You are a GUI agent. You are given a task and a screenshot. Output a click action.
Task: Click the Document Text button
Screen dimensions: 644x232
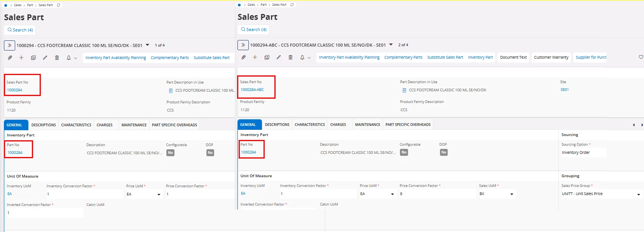[x=513, y=57]
